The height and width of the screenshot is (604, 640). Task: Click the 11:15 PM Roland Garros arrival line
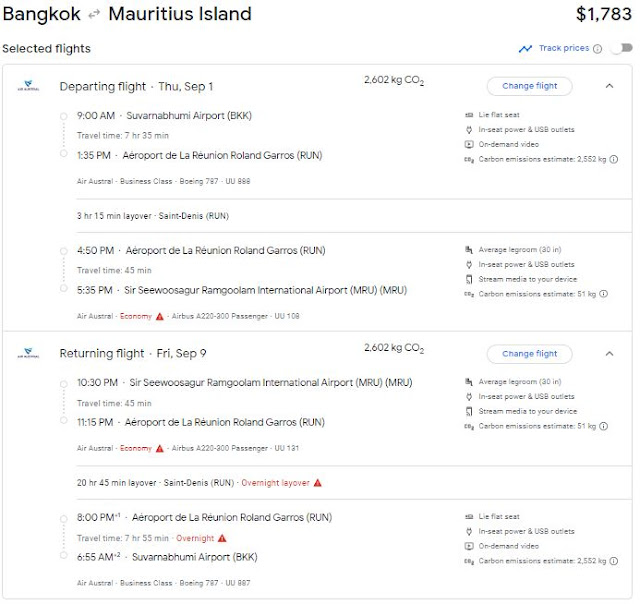[x=201, y=422]
